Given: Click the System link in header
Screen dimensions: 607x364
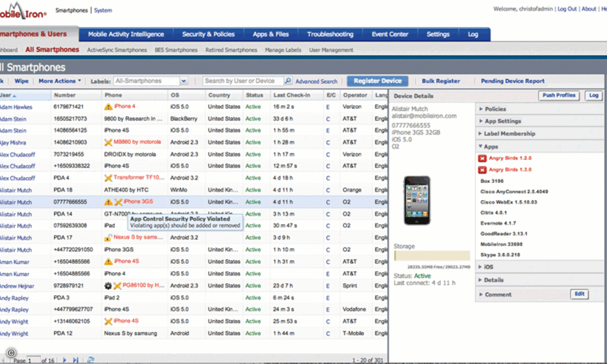Looking at the screenshot, I should [103, 10].
